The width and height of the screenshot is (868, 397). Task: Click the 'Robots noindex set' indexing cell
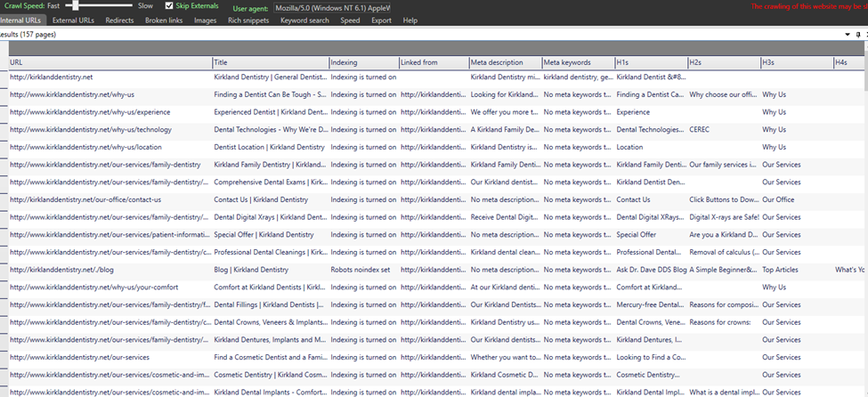(361, 270)
